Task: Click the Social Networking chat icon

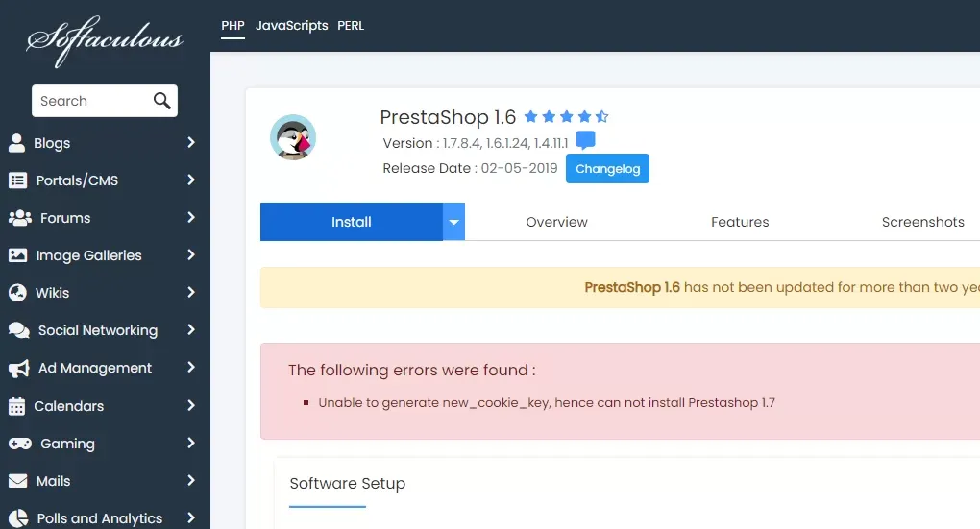Action: click(19, 330)
